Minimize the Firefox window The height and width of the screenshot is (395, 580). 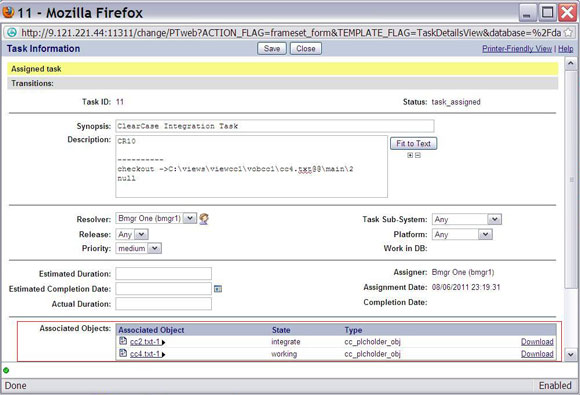pyautogui.click(x=527, y=13)
